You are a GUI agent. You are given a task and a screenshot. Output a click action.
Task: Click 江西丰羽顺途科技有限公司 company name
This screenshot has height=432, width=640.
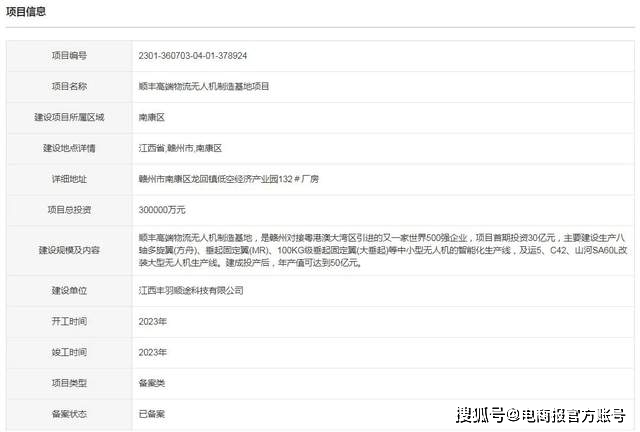coord(191,290)
